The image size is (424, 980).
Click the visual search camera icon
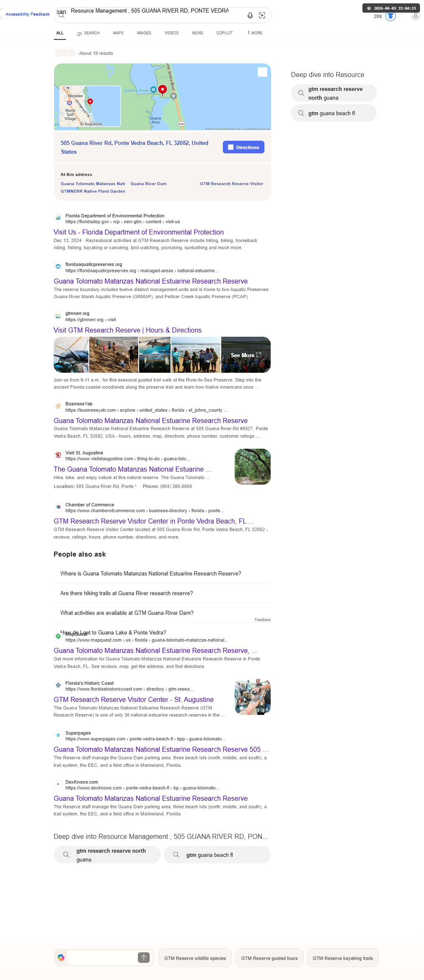tap(262, 15)
